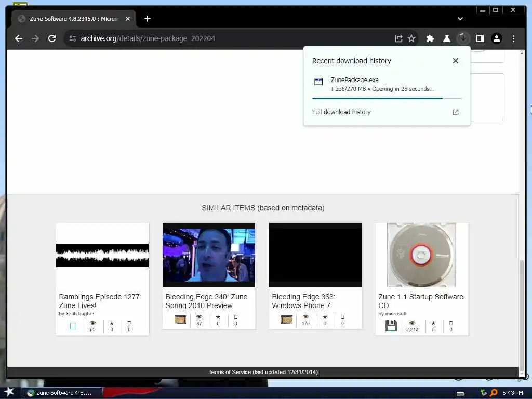532x399 pixels.
Task: Open Ramblings Episode 1277 waveform thumbnail
Action: coord(102,255)
